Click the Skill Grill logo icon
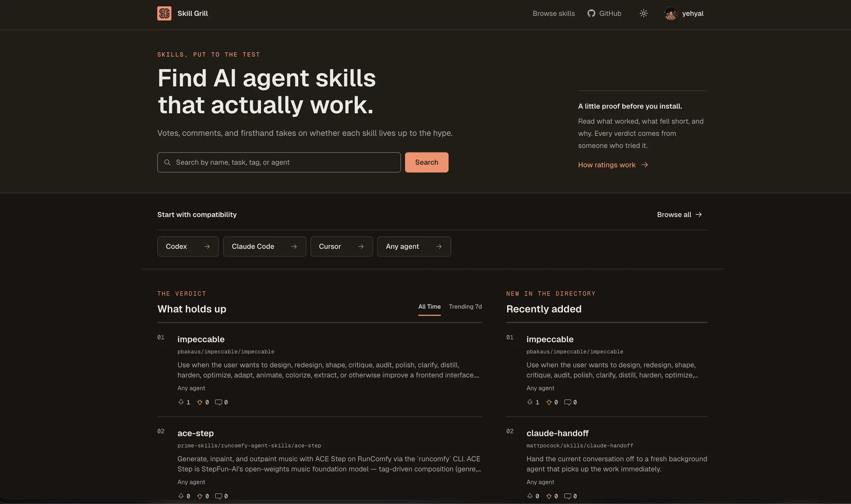 [x=164, y=13]
